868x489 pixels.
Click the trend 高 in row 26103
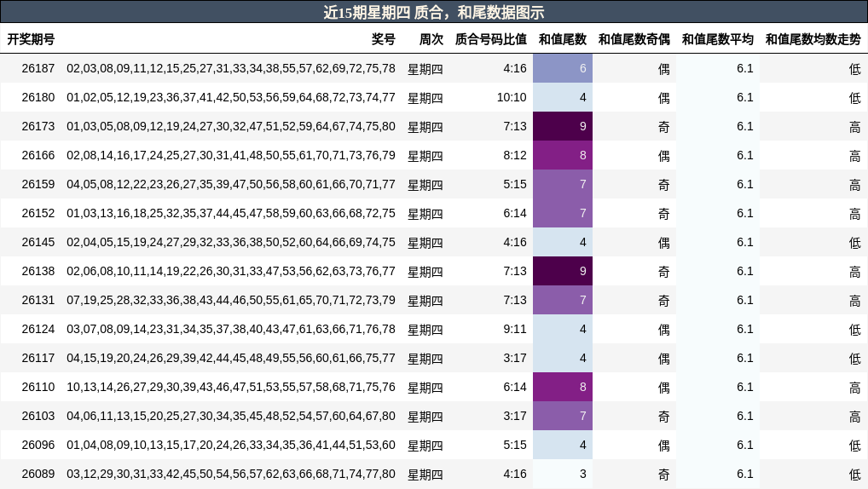[x=854, y=417]
